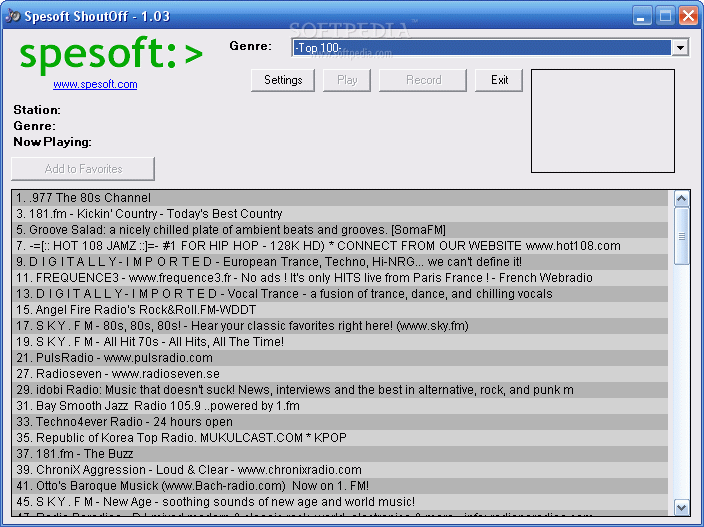
Task: Click the station list scroll down arrow
Action: tap(682, 507)
